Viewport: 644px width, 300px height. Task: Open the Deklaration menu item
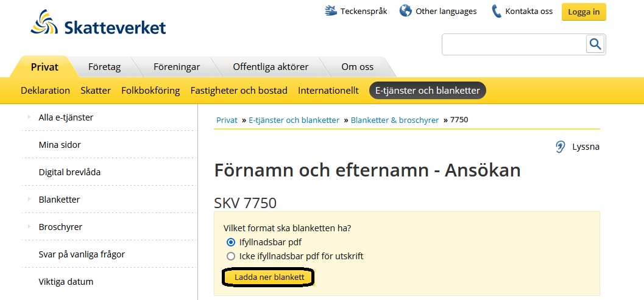(45, 91)
